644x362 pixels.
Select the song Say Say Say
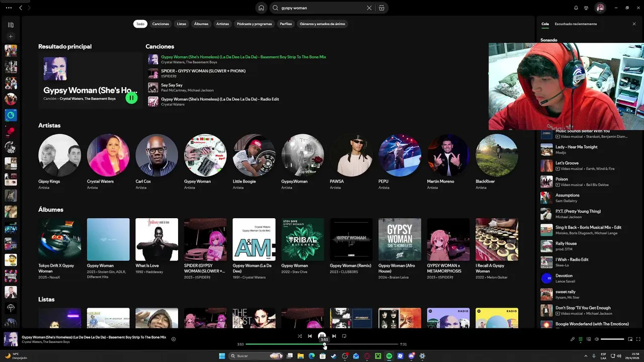point(172,85)
